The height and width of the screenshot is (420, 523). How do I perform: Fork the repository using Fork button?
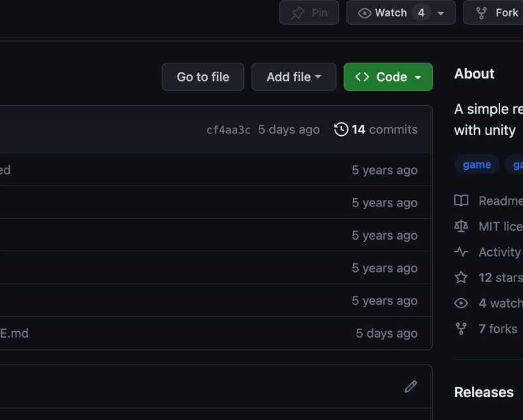(498, 13)
